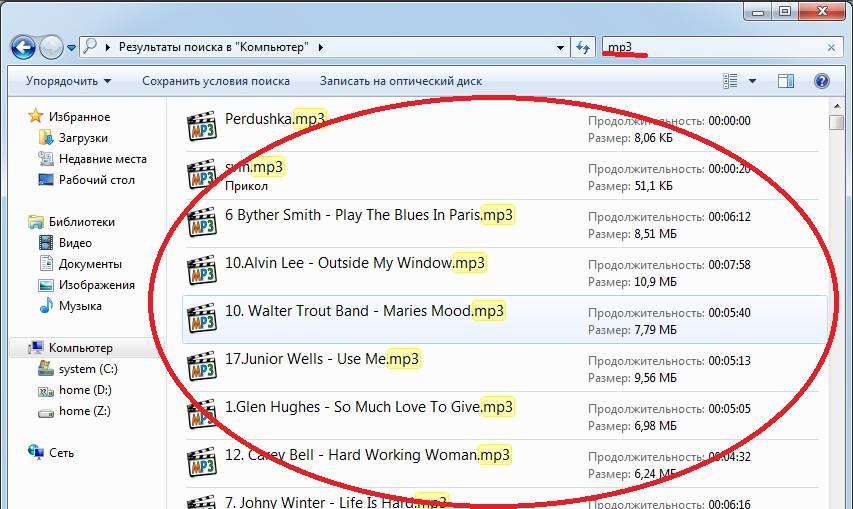The height and width of the screenshot is (509, 853).
Task: Click Сохранить условия поиска
Action: (x=216, y=81)
